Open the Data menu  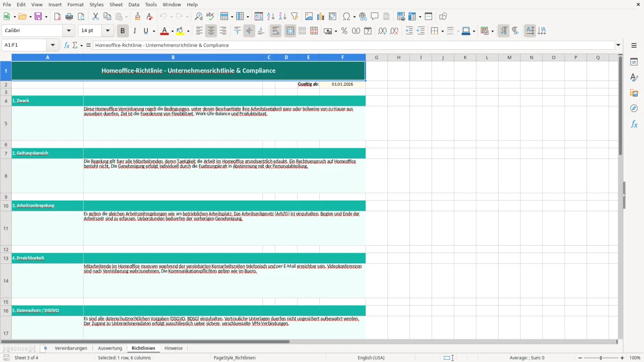click(134, 4)
